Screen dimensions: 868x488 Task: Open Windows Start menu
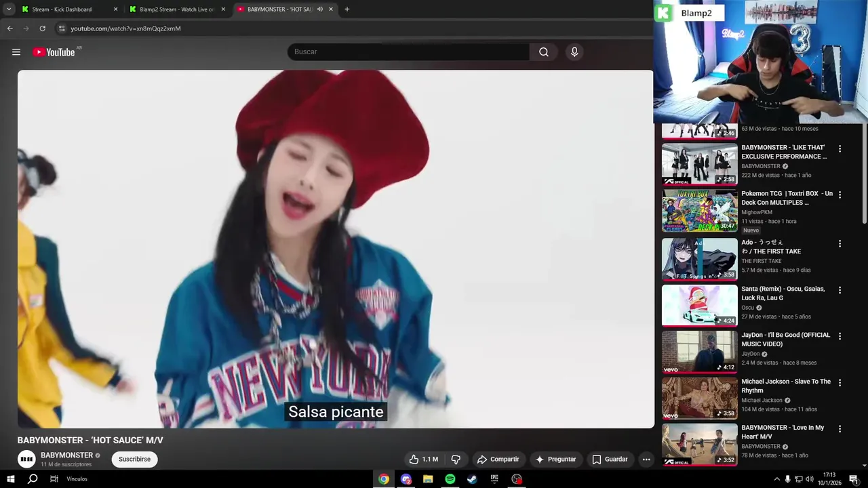11,479
